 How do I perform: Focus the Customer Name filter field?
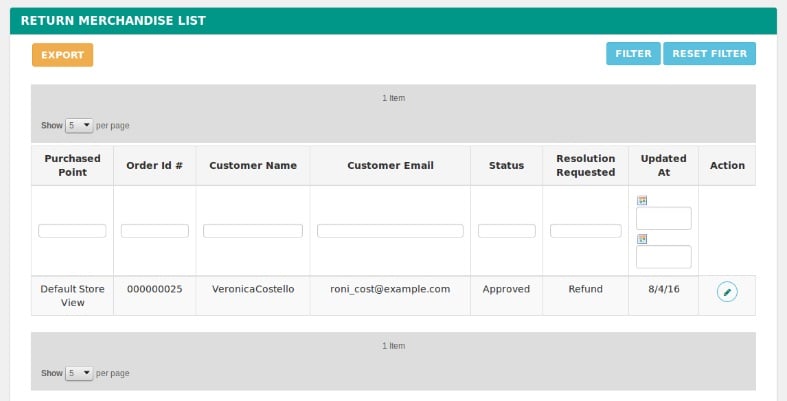253,231
